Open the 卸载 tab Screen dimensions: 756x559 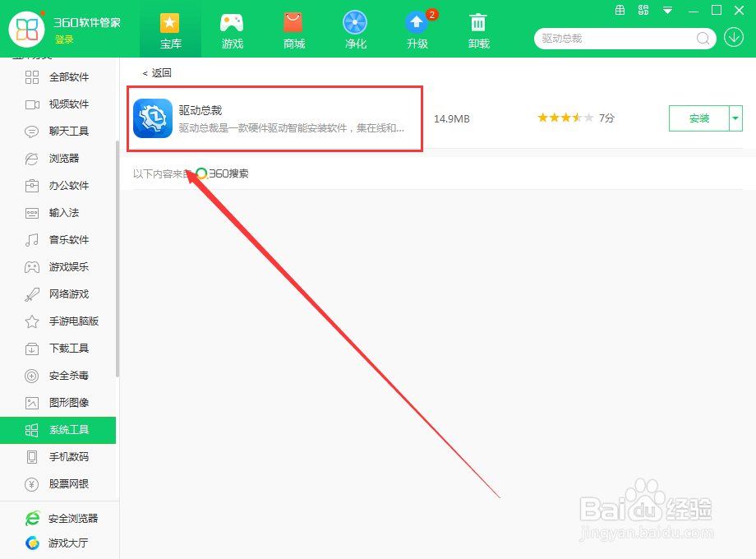coord(479,31)
